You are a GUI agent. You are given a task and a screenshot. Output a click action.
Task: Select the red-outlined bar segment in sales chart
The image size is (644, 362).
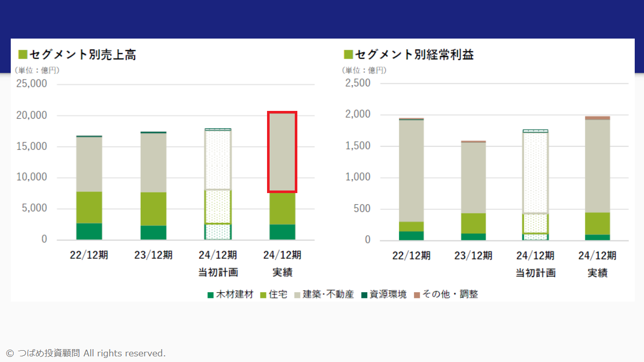[282, 152]
